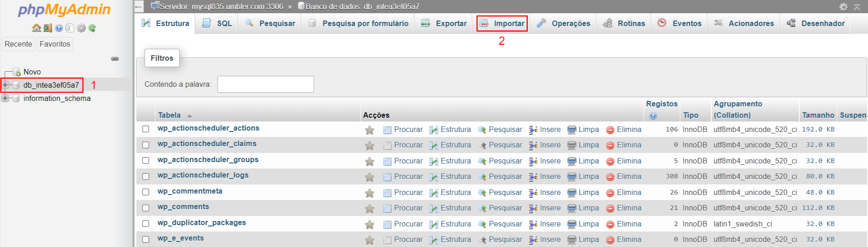Click the green reload navigation icon
This screenshot has width=868, height=247.
[92, 28]
